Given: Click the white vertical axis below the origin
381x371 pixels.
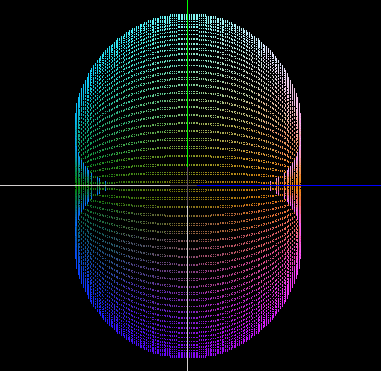Looking at the screenshot, I should click(x=187, y=287).
